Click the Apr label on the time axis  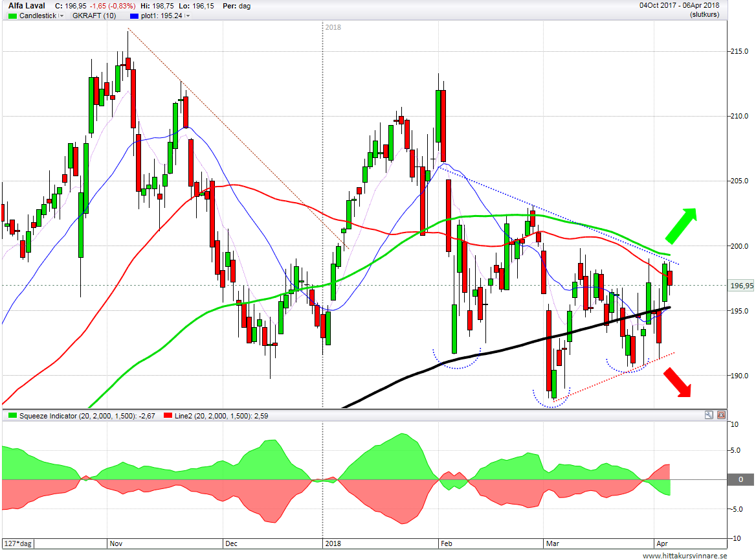point(662,543)
